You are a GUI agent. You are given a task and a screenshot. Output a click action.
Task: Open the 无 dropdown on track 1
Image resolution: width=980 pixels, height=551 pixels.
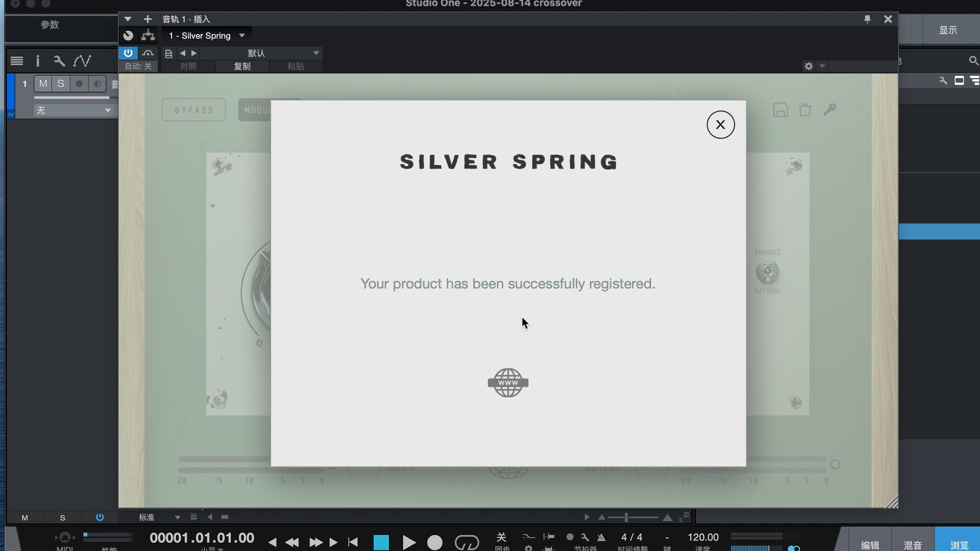pos(74,110)
